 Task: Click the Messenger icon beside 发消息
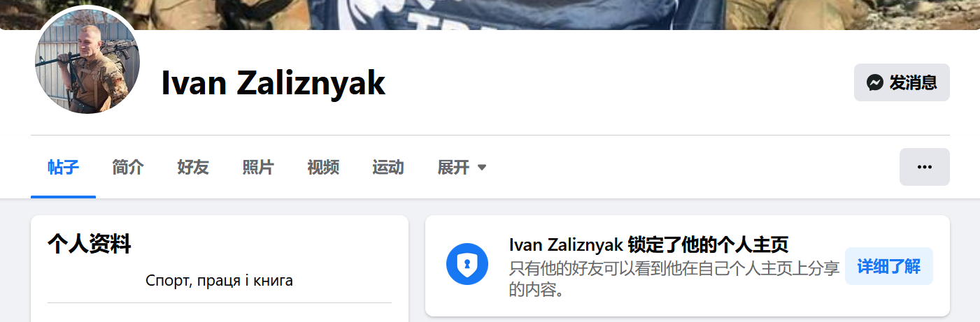coord(874,83)
